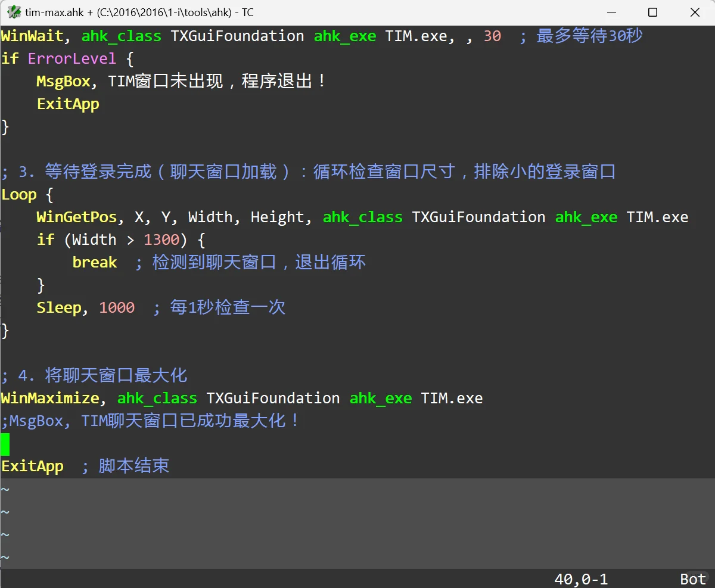The image size is (715, 588).
Task: Click the number 30 on the WinWait line
Action: (x=492, y=36)
